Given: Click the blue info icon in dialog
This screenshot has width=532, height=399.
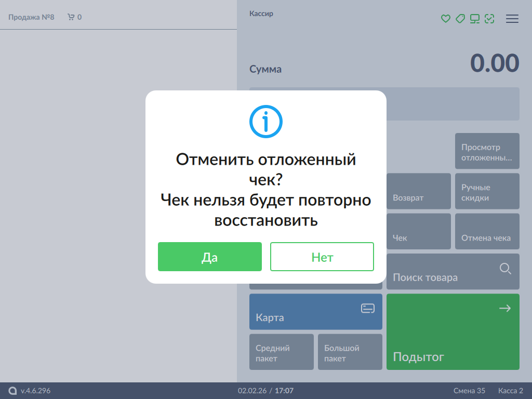Looking at the screenshot, I should (x=265, y=122).
